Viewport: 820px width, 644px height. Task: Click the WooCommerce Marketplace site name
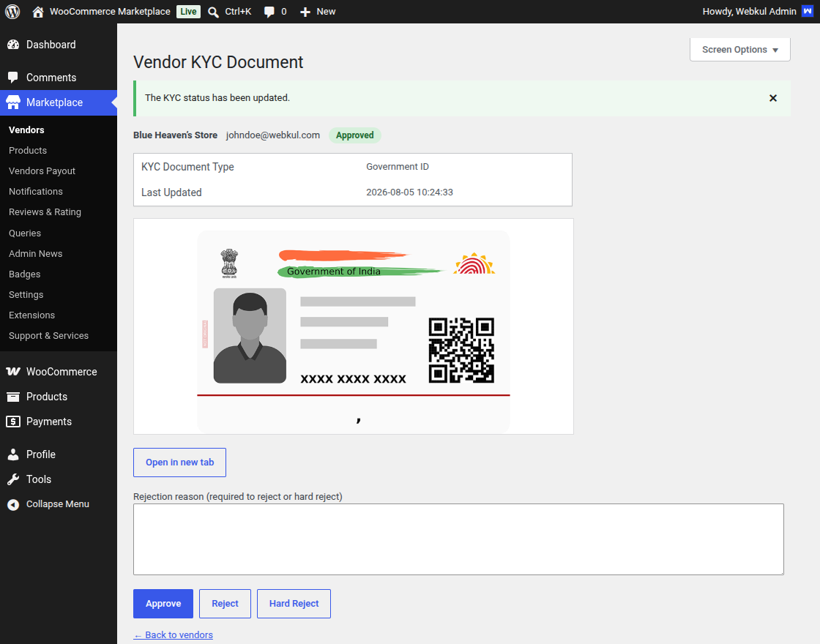[x=110, y=12]
